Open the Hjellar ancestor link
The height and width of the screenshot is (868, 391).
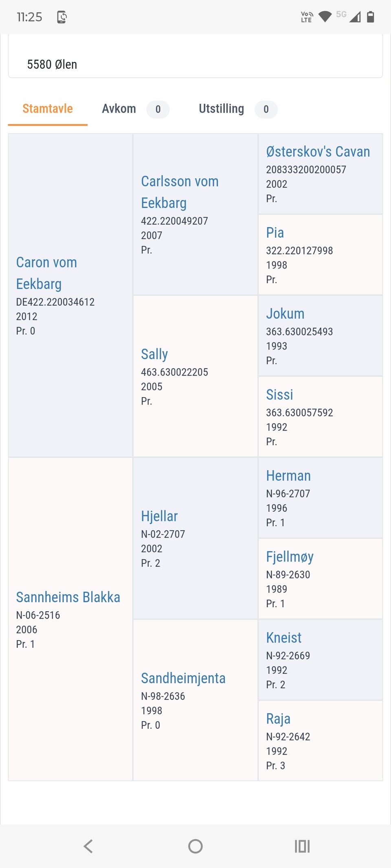click(x=159, y=516)
